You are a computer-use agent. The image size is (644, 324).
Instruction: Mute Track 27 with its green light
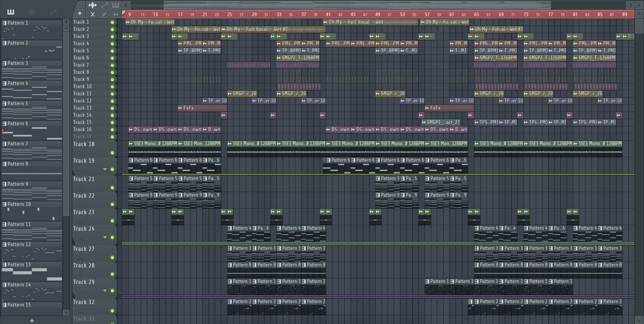tap(112, 258)
